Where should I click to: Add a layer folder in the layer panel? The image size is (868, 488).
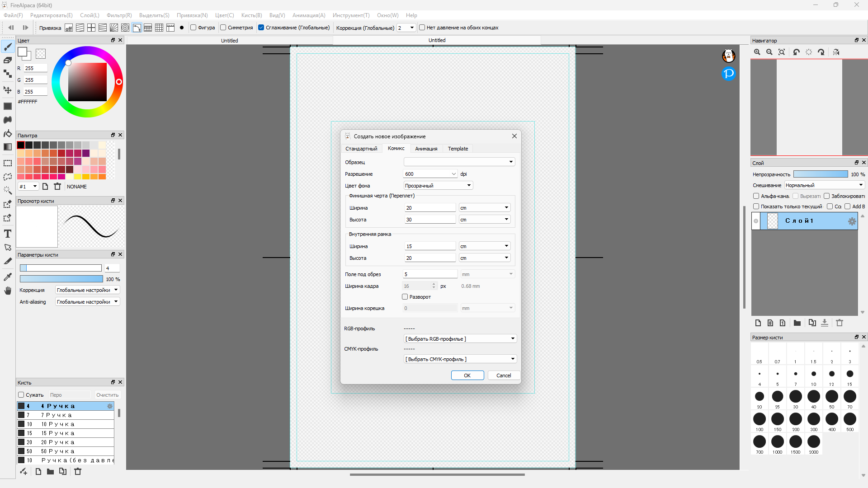tap(797, 323)
